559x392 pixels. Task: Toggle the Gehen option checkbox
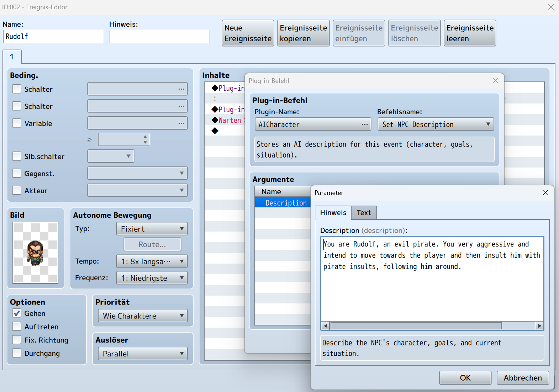click(x=17, y=313)
